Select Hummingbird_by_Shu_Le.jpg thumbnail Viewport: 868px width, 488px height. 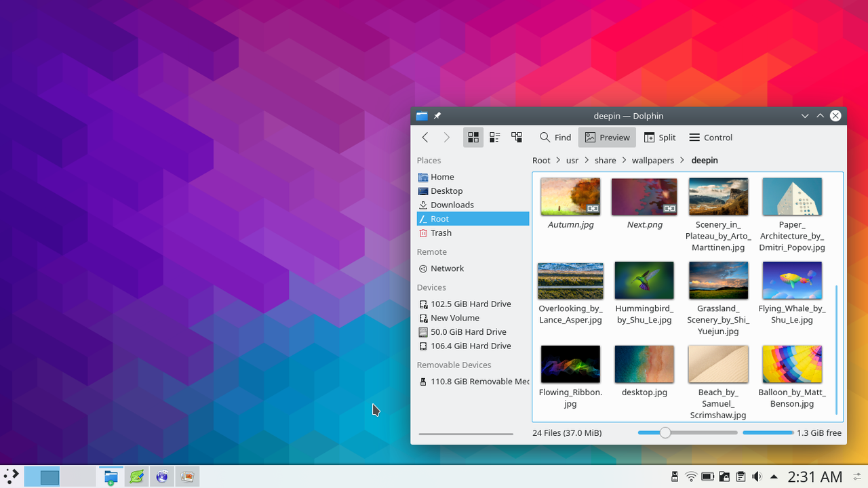(x=644, y=281)
